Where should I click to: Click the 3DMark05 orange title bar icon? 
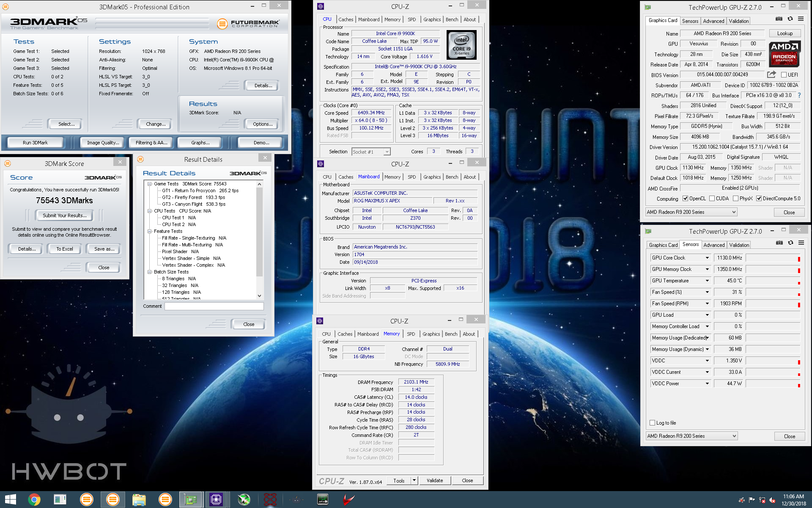pyautogui.click(x=5, y=7)
